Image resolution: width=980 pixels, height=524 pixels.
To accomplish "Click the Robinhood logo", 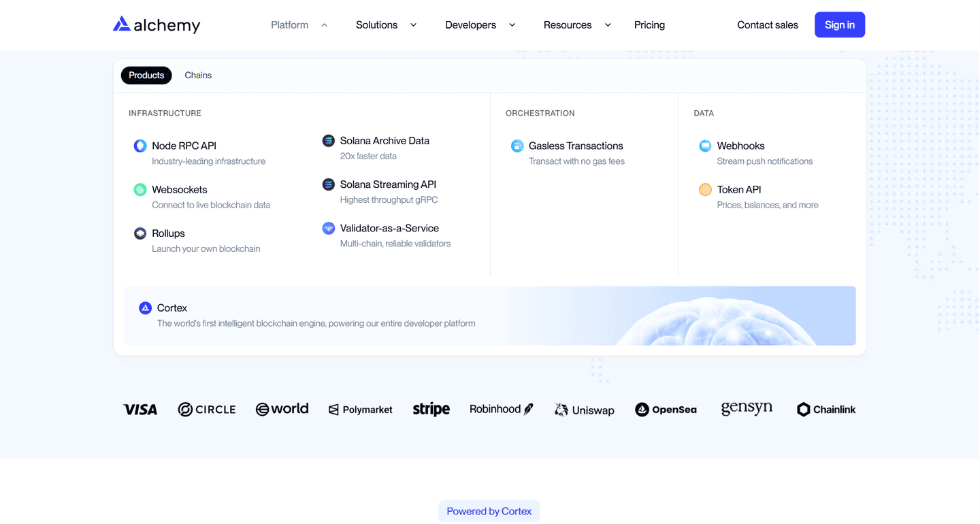I will point(502,409).
